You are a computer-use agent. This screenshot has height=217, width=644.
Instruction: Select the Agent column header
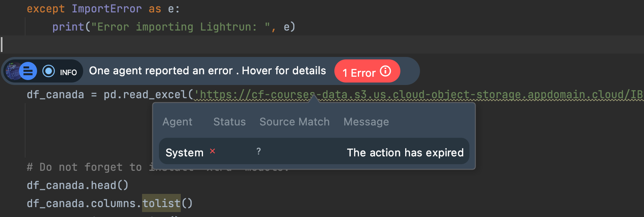(x=177, y=122)
